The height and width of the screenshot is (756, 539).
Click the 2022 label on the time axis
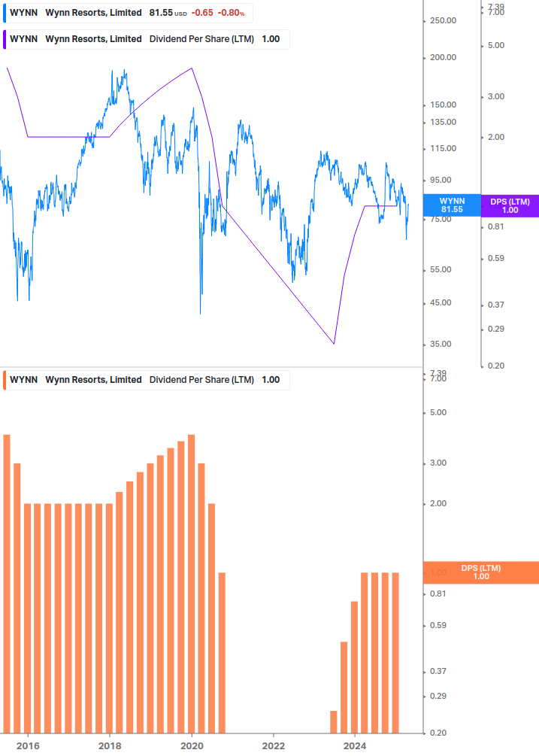(x=274, y=746)
